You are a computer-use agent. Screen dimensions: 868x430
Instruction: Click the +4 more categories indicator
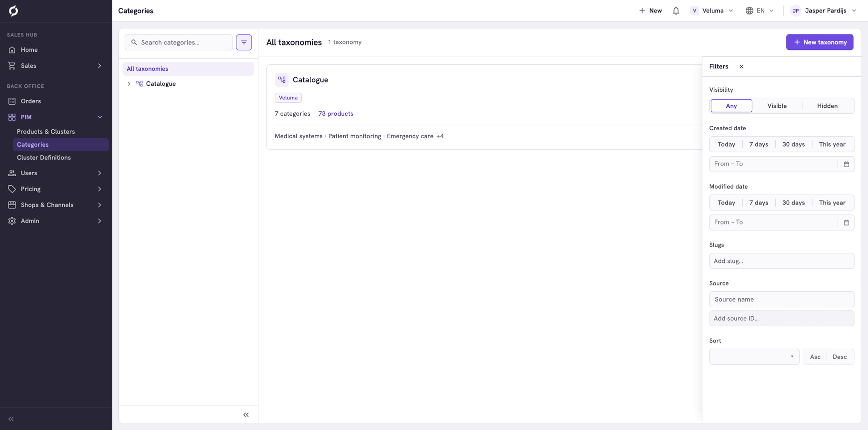click(440, 136)
